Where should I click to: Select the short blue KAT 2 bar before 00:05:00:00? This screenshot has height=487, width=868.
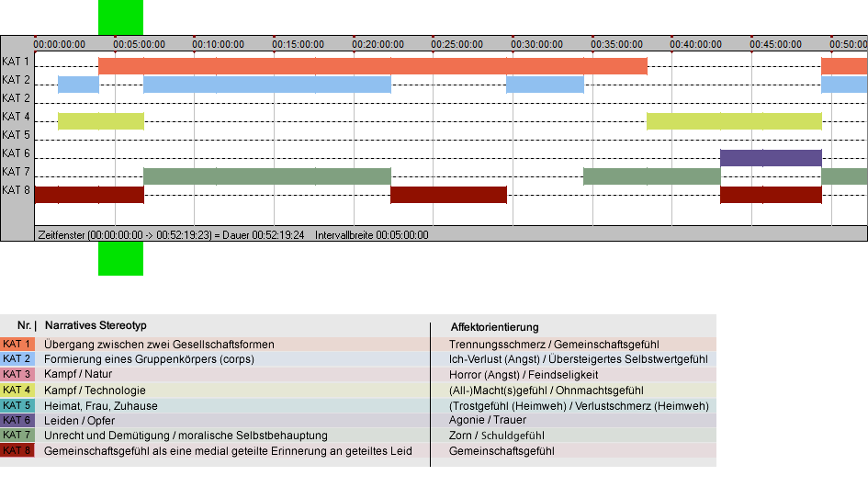point(78,85)
